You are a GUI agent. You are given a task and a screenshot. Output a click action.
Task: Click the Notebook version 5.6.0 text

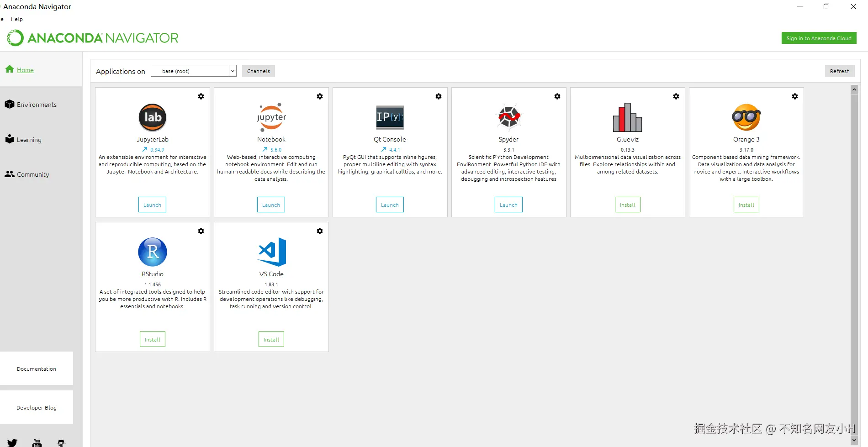point(276,150)
